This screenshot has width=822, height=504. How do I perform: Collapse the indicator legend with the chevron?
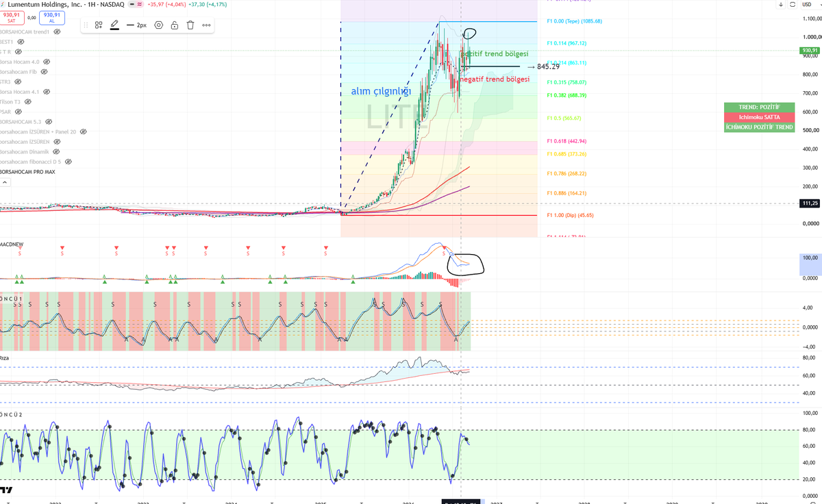point(4,182)
